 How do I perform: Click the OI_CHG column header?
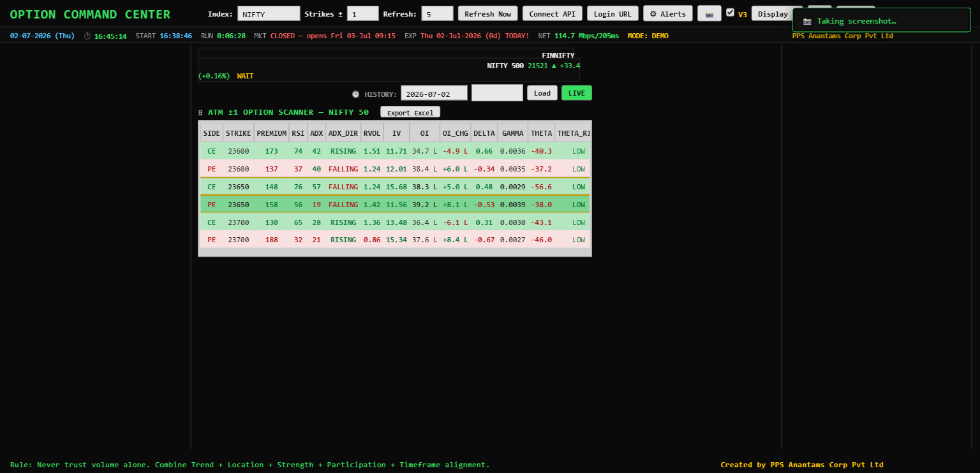(455, 133)
